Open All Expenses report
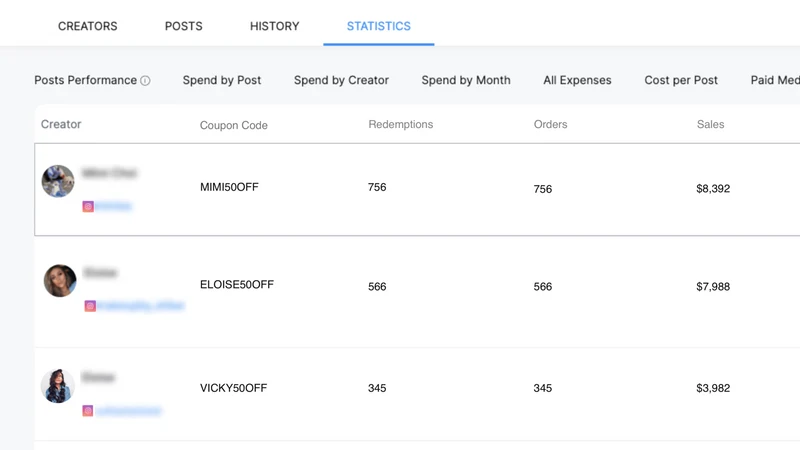This screenshot has width=800, height=450. pyautogui.click(x=577, y=80)
